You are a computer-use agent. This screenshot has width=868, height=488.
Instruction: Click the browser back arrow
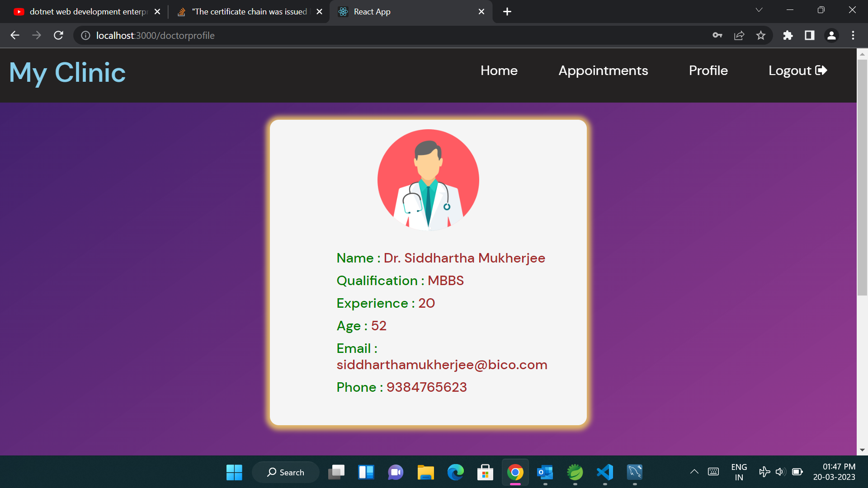(14, 35)
